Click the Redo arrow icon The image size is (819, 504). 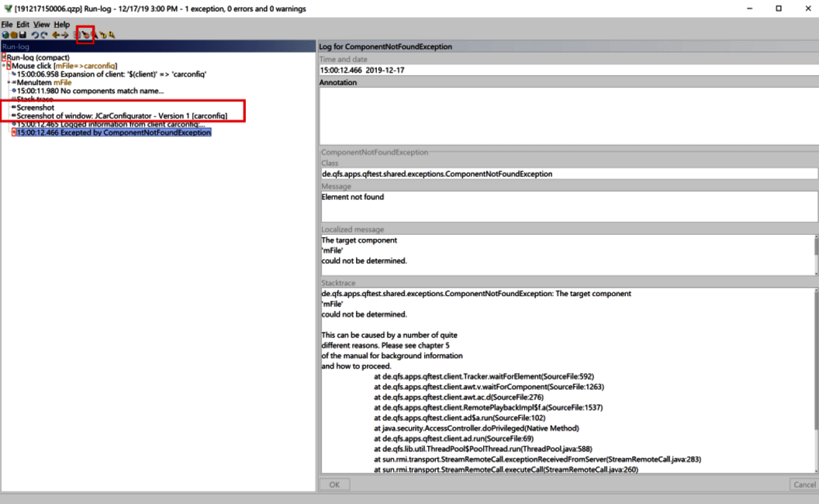click(x=45, y=35)
